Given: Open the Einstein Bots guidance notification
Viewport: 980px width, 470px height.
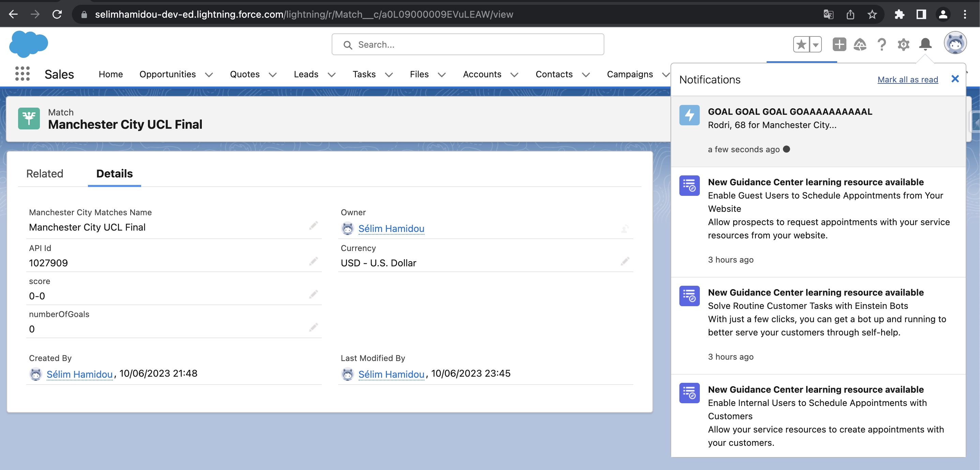Looking at the screenshot, I should [818, 326].
